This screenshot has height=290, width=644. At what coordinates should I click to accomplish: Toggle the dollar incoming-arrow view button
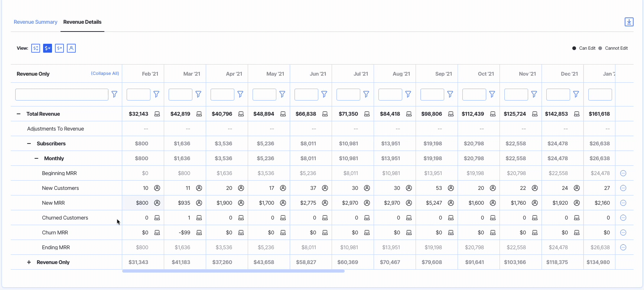(48, 48)
